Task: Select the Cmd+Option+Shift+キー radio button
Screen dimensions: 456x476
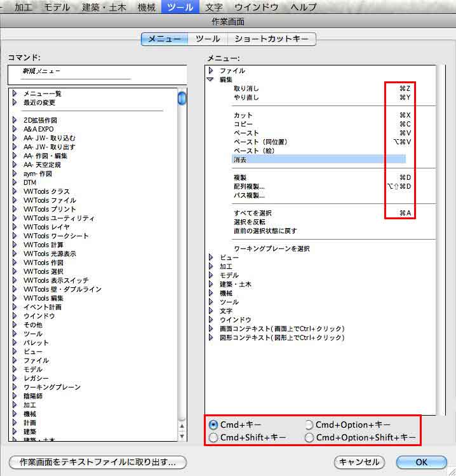Action: point(309,437)
